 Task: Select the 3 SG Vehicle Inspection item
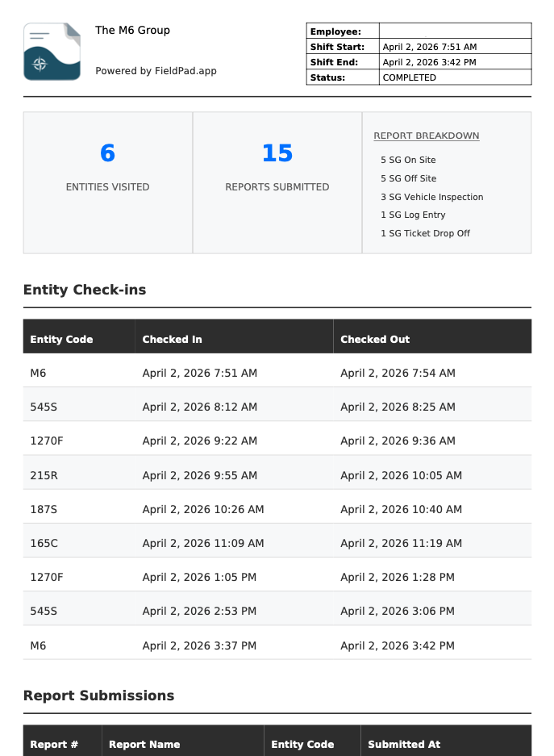(431, 197)
